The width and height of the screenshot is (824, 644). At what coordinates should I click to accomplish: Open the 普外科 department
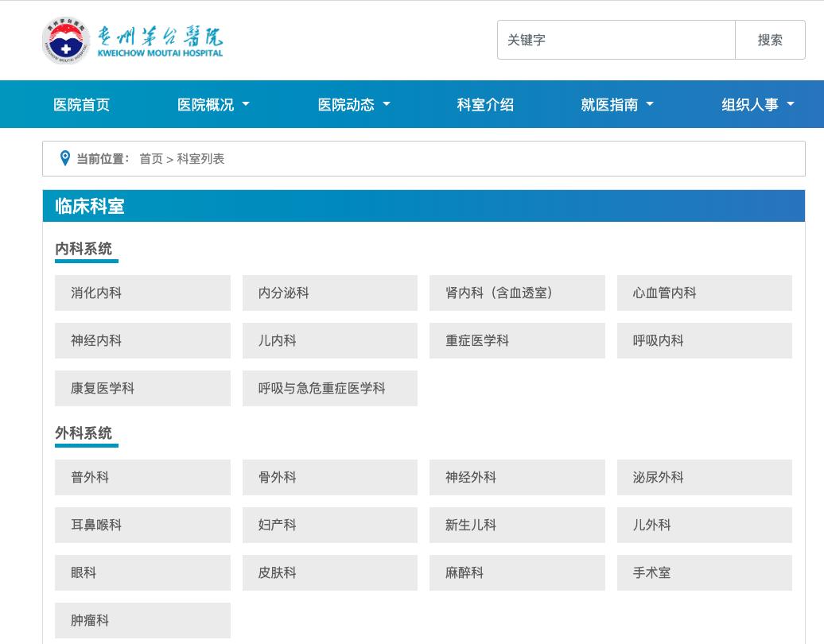point(142,477)
